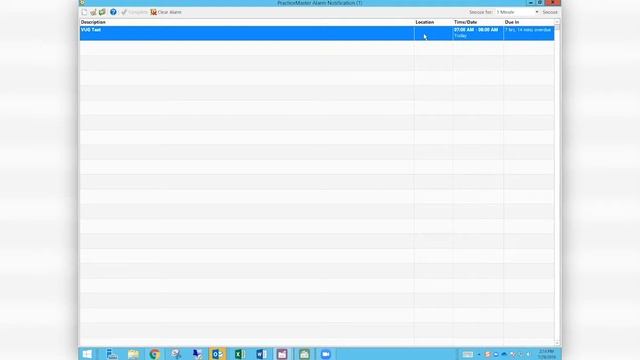Viewport: 640px width, 360px height.
Task: Close the Alarm Notification window
Action: [x=553, y=2]
